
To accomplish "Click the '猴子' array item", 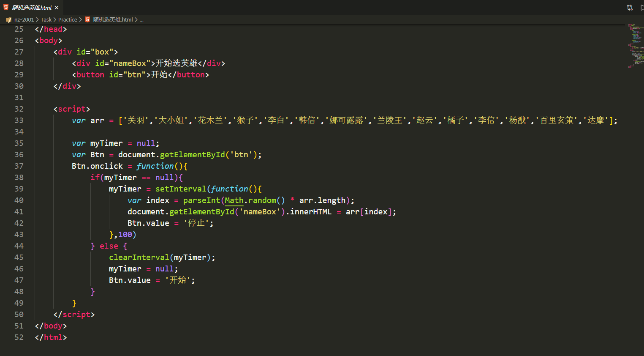I will pos(245,120).
